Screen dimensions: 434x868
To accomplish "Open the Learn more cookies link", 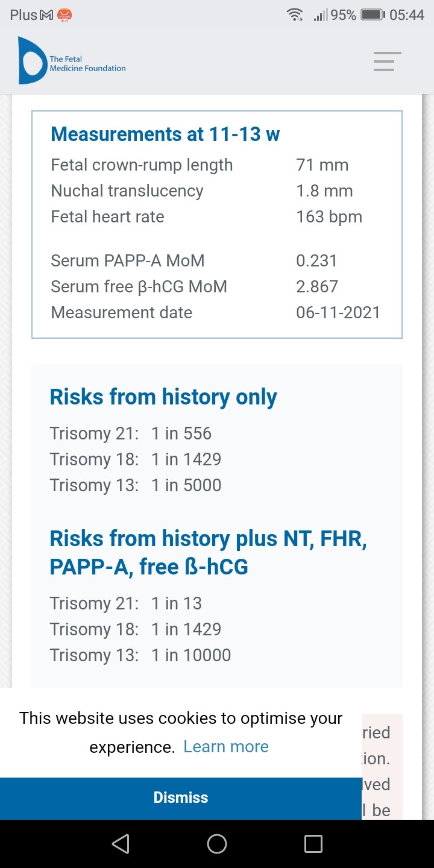I will [x=226, y=747].
